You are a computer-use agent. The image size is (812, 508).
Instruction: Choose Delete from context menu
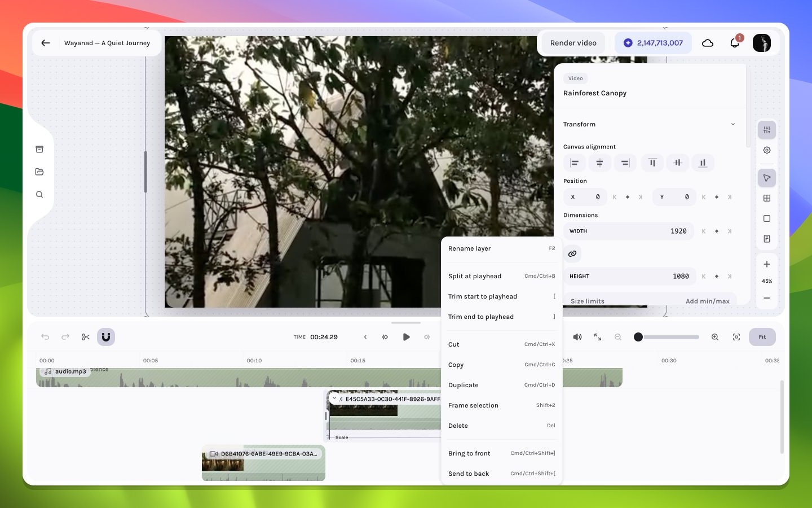point(502,426)
